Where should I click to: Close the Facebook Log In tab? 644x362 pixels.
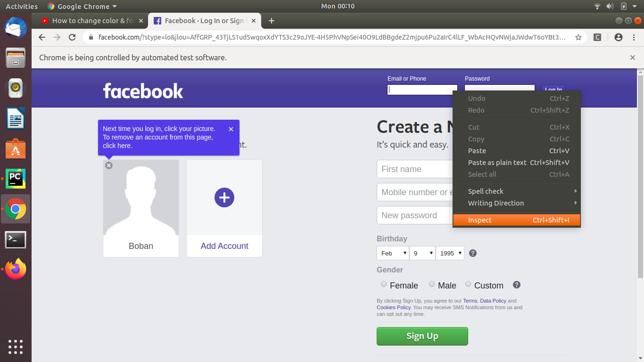(254, 21)
